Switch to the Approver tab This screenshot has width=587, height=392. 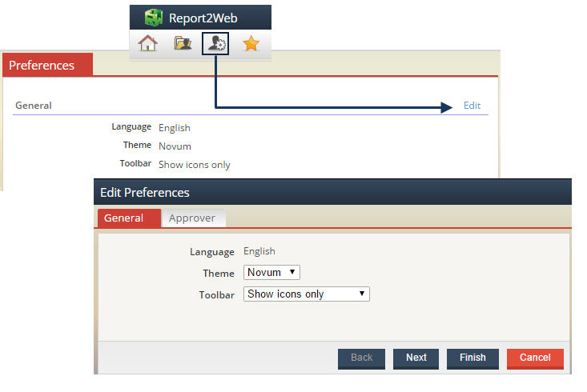coord(192,218)
